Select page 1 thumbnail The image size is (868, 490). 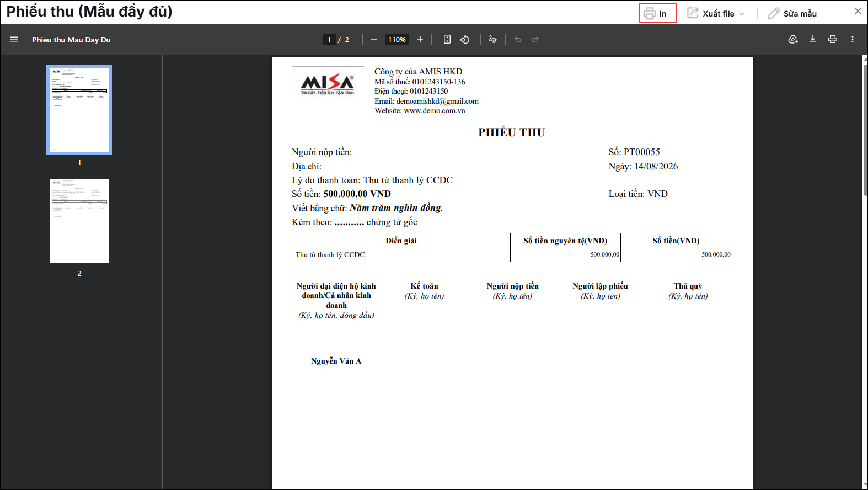[79, 110]
